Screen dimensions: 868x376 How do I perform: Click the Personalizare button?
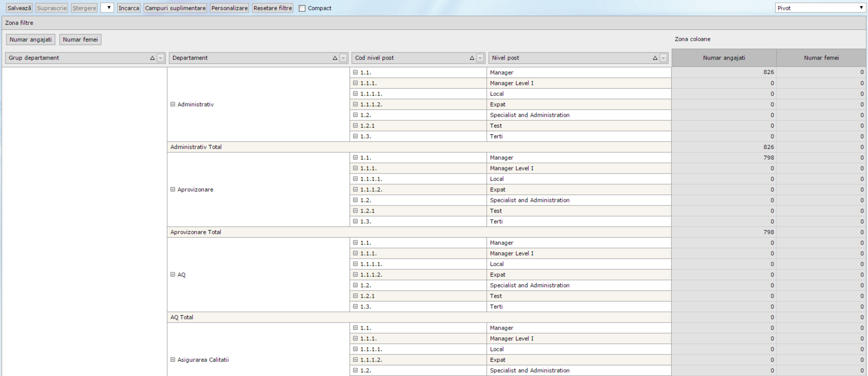click(x=229, y=8)
